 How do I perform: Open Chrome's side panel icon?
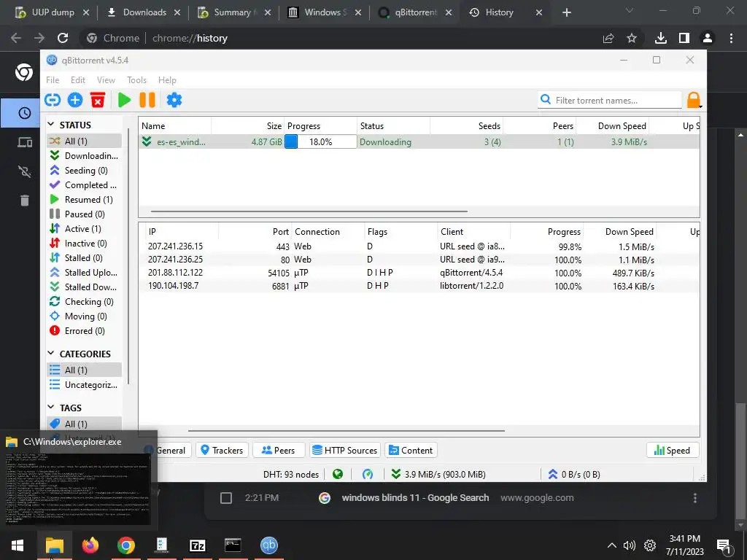[x=684, y=38]
